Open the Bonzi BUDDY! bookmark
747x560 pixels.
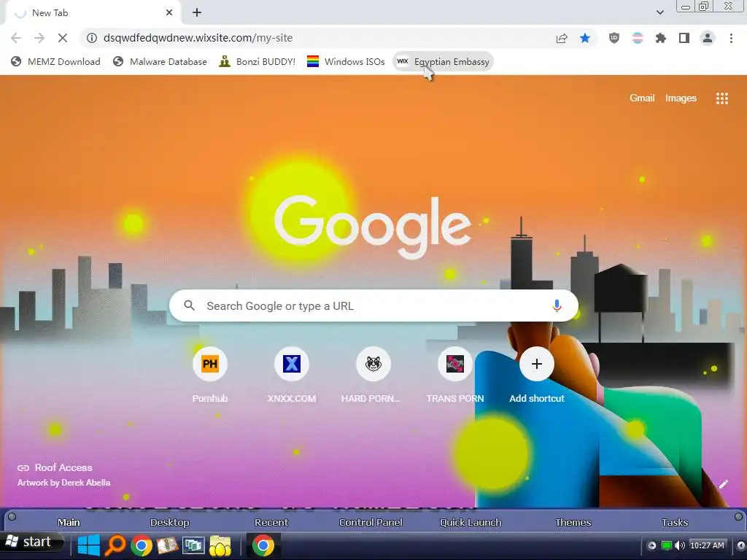(x=258, y=61)
